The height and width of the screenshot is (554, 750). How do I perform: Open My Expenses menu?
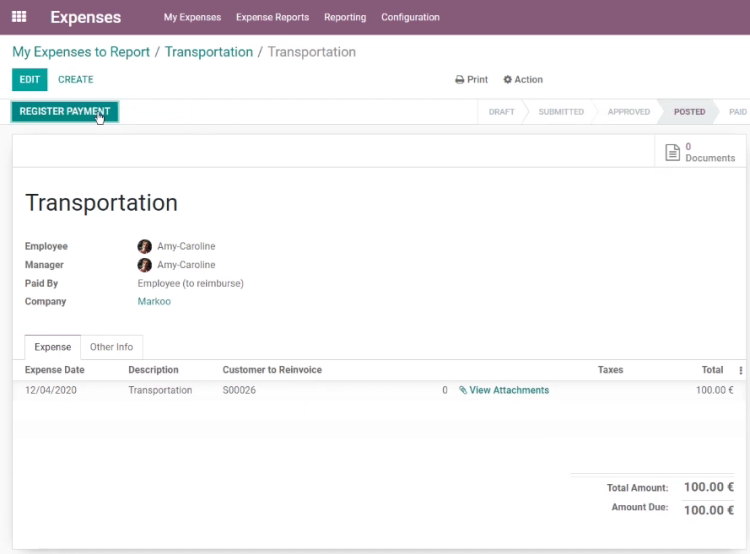pyautogui.click(x=192, y=17)
